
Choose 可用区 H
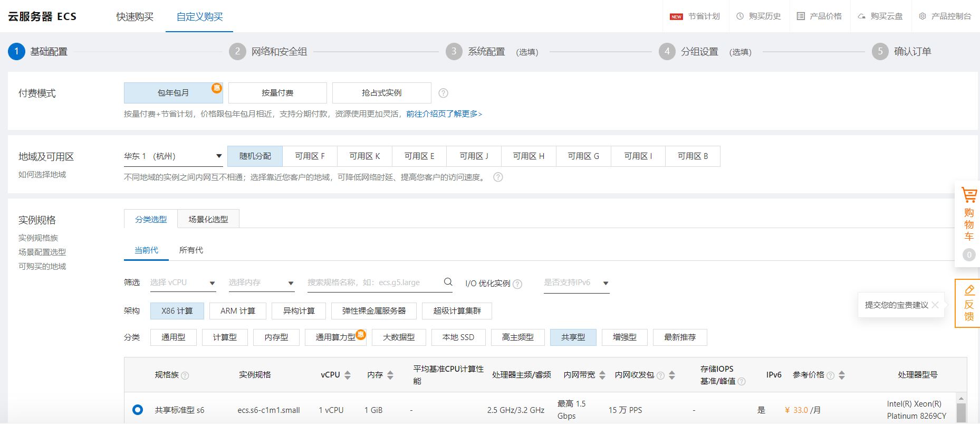click(x=529, y=156)
